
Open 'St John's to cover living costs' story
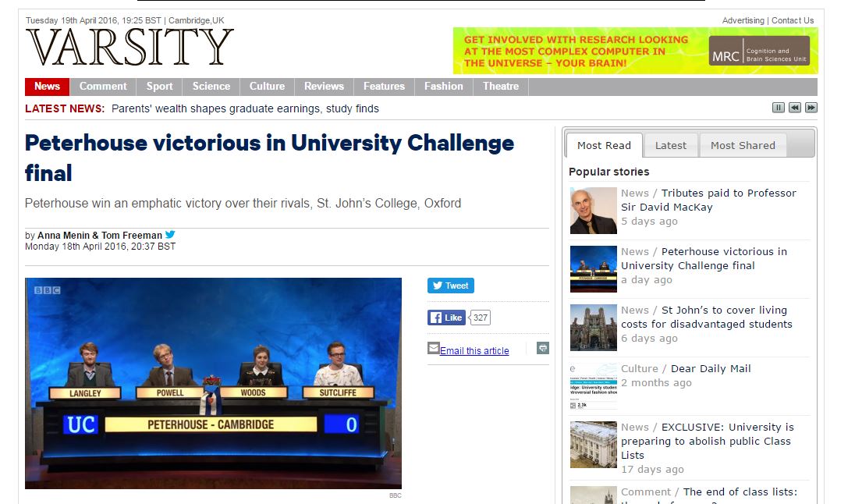[x=707, y=317]
